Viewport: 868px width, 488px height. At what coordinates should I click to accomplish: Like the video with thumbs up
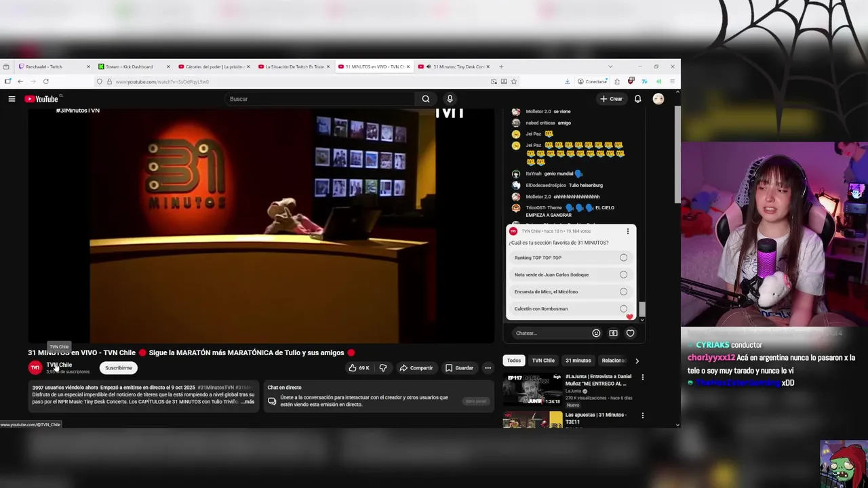[x=359, y=368]
